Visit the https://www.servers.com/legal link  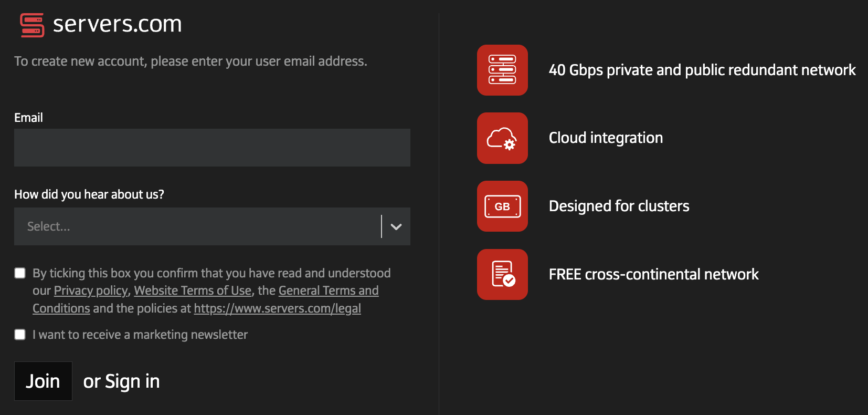[278, 308]
